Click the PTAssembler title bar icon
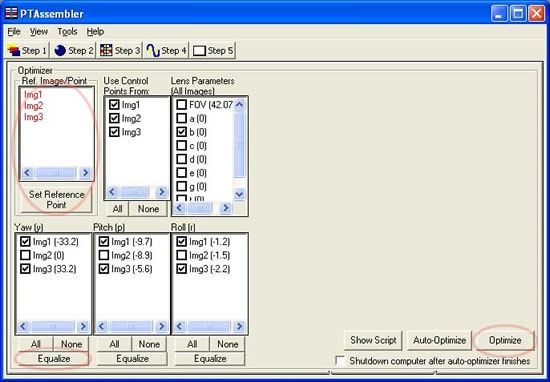This screenshot has width=550, height=382. coord(11,13)
